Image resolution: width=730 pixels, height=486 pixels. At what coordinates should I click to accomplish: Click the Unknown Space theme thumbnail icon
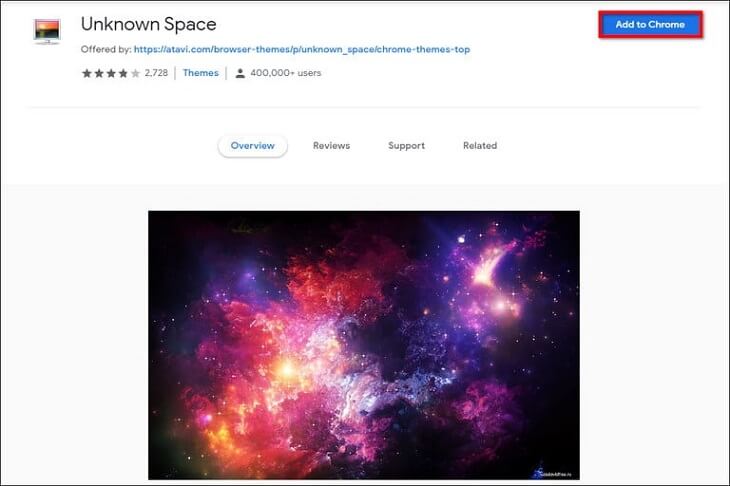coord(46,31)
